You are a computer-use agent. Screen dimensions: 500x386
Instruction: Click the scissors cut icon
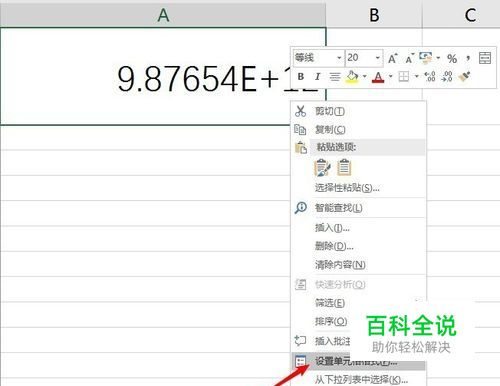tap(300, 111)
